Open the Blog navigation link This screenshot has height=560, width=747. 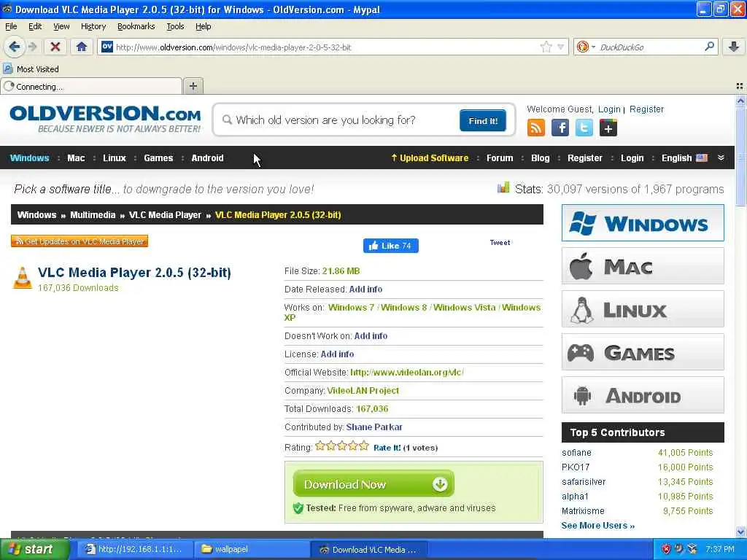click(x=541, y=157)
